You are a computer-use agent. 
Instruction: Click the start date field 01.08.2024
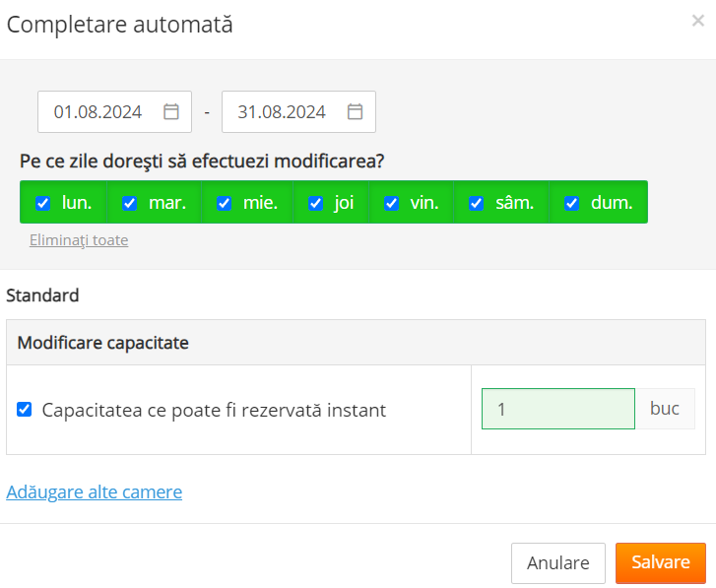(98, 112)
